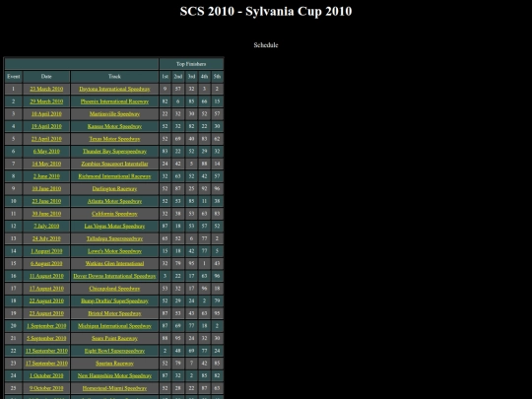The height and width of the screenshot is (399, 532).
Task: Open the 5 September 2010 date link
Action: click(x=46, y=338)
